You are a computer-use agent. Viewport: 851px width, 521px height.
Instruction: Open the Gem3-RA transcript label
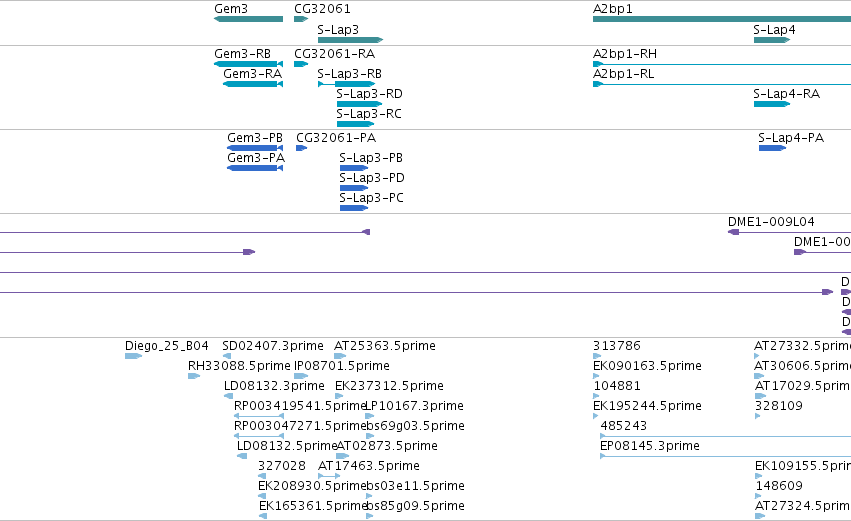point(252,74)
